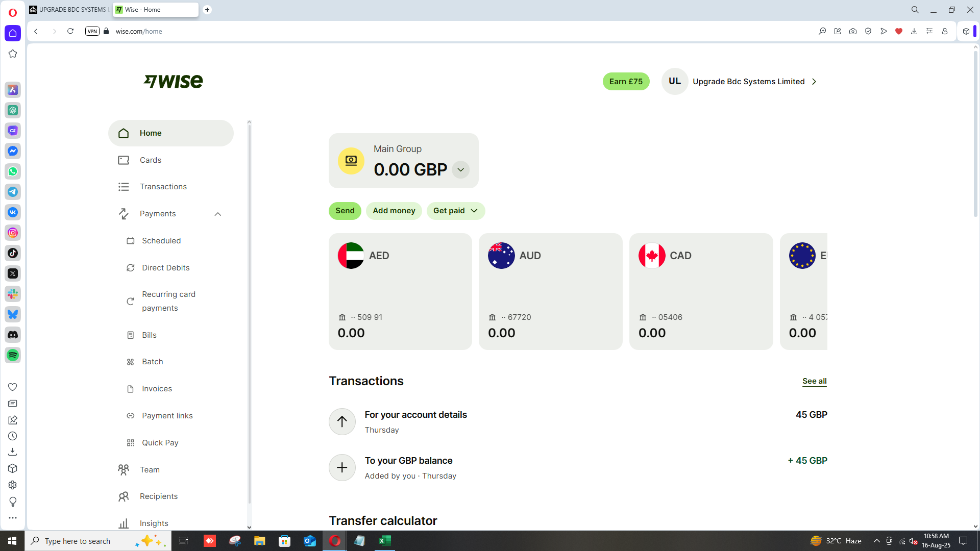
Task: Open Opera sidebar history clock icon
Action: pyautogui.click(x=13, y=436)
